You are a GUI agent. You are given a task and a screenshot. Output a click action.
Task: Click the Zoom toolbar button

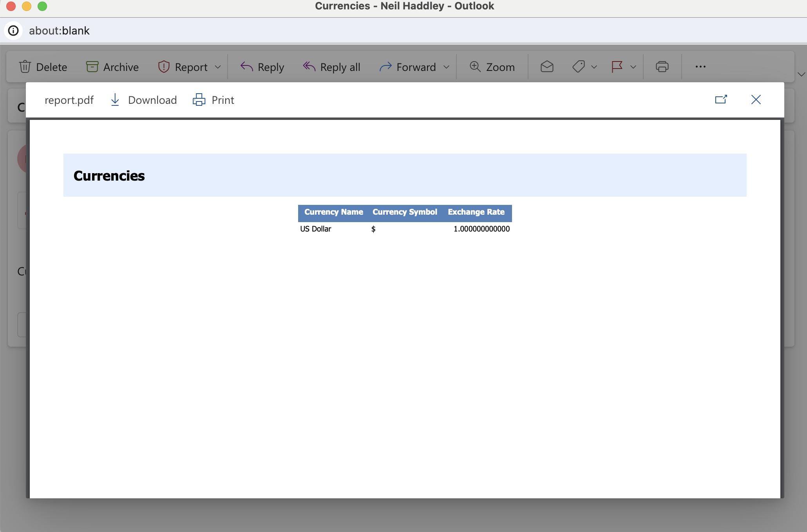click(492, 67)
